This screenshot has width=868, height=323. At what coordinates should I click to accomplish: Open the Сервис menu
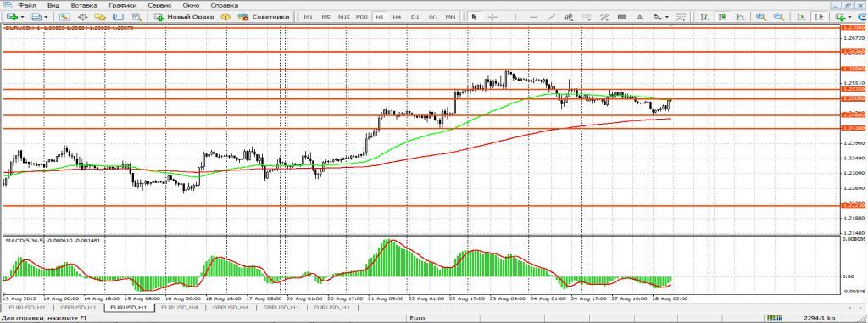159,5
